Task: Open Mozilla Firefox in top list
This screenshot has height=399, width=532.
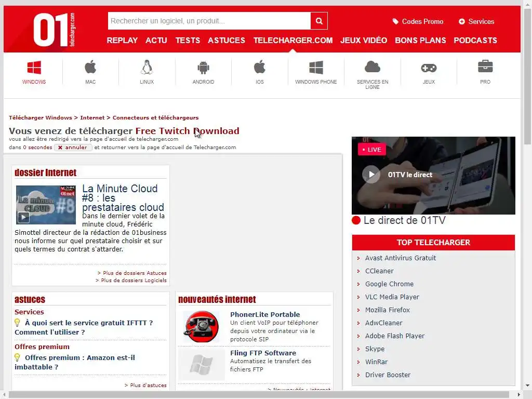Action: click(388, 310)
